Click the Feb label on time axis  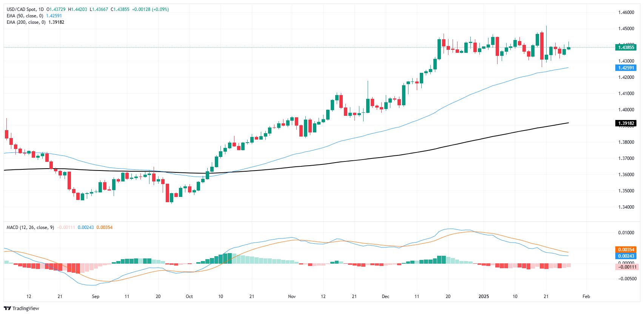point(587,297)
